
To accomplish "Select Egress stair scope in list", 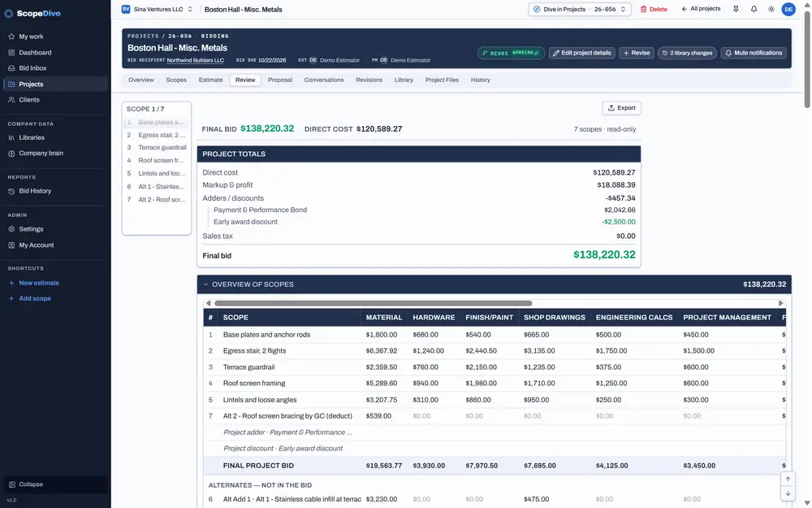I will point(157,135).
